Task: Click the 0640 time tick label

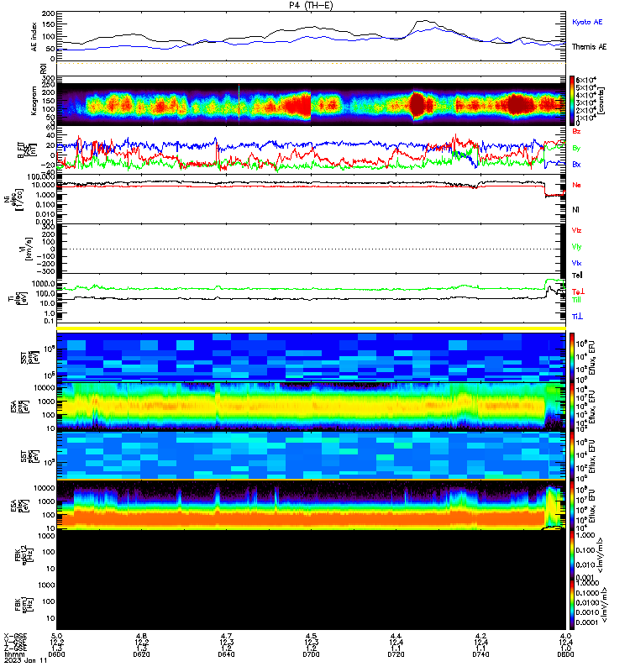Action: tap(226, 654)
